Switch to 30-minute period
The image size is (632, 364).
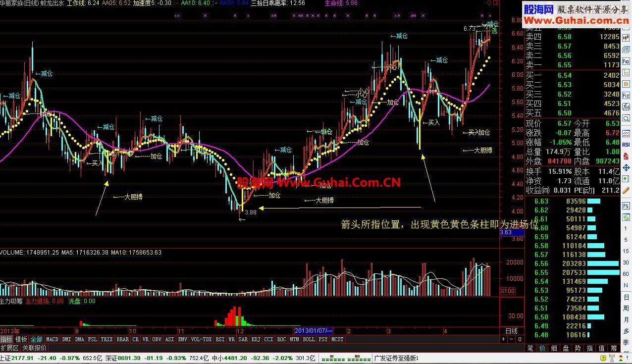(x=626, y=262)
